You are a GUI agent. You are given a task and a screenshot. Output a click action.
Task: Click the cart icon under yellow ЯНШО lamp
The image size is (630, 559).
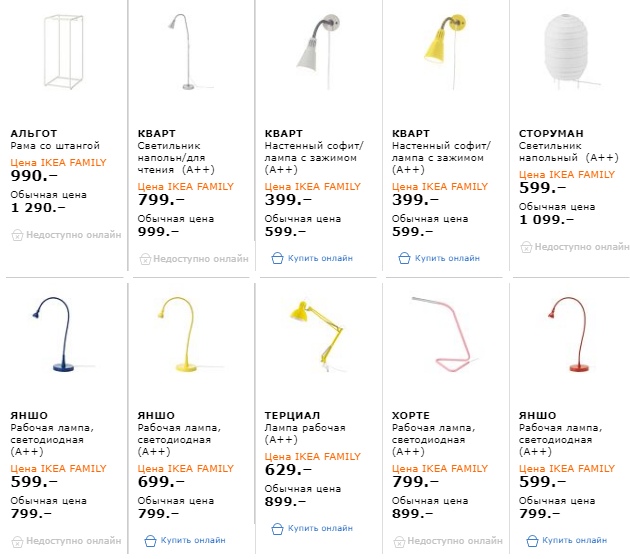pyautogui.click(x=150, y=541)
